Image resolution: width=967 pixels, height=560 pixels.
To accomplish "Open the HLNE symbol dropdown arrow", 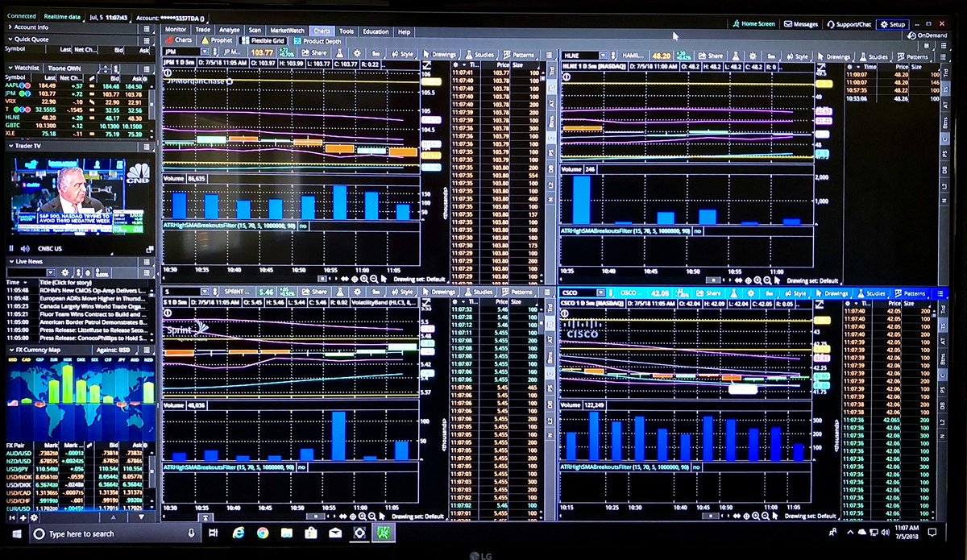I will click(x=602, y=55).
